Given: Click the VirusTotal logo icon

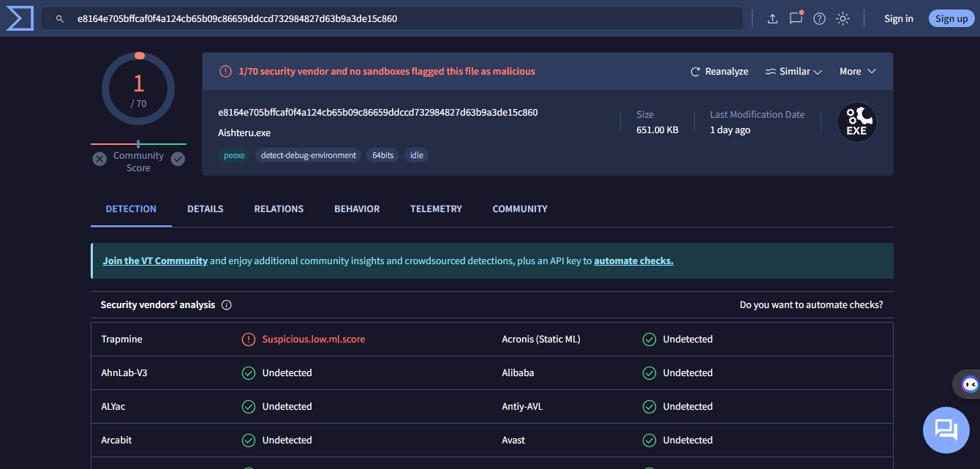Looking at the screenshot, I should click(x=20, y=18).
